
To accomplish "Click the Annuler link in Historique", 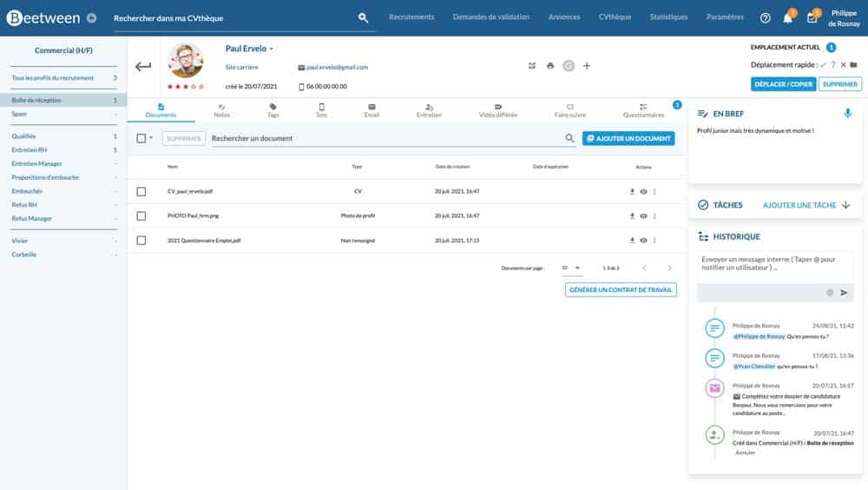I will 745,453.
